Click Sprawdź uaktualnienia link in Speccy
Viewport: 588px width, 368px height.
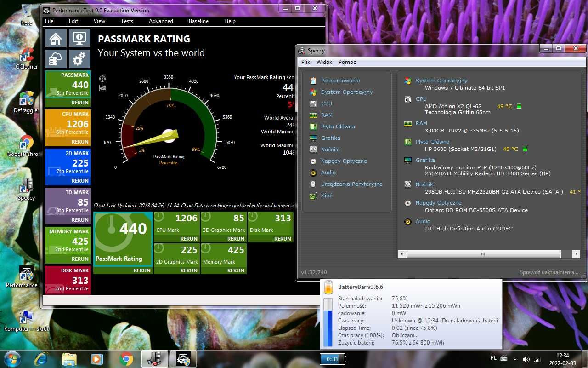549,272
